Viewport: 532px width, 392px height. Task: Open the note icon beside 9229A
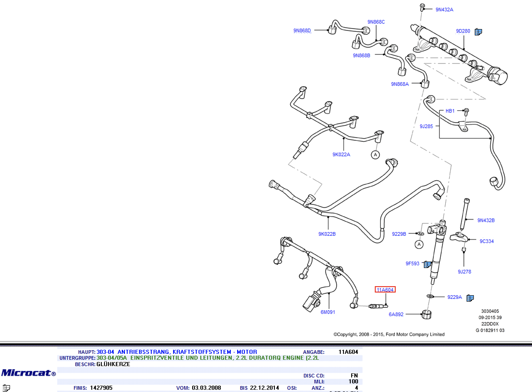point(470,298)
